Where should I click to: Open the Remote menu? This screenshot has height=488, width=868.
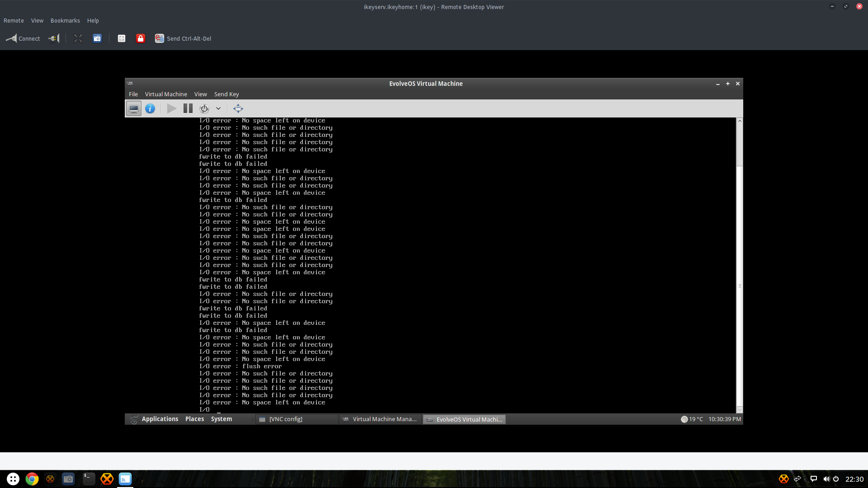coord(14,21)
